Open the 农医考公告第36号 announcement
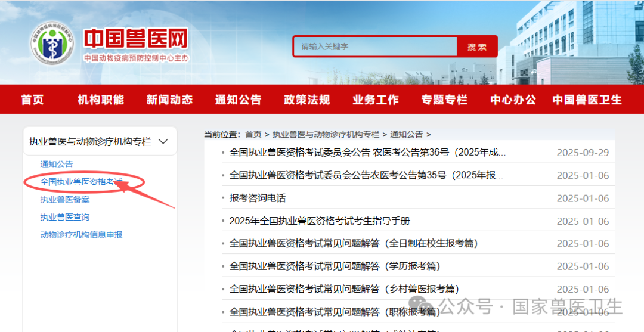 pos(367,153)
